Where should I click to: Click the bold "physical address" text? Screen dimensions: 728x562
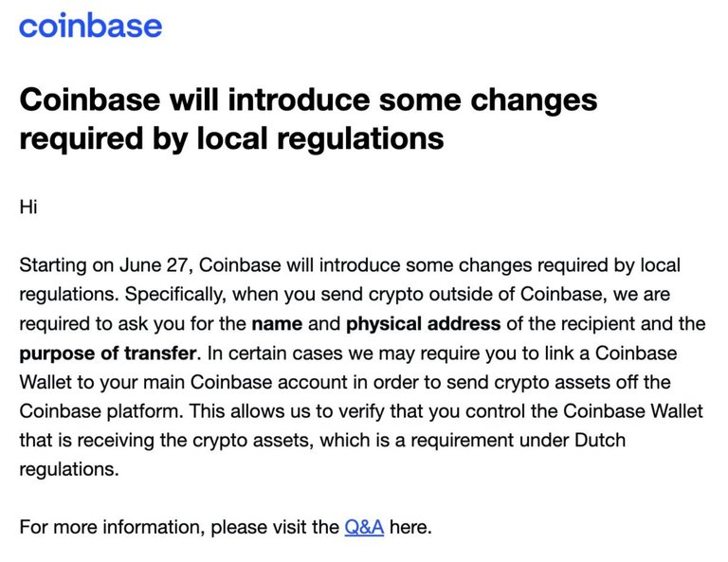click(423, 324)
